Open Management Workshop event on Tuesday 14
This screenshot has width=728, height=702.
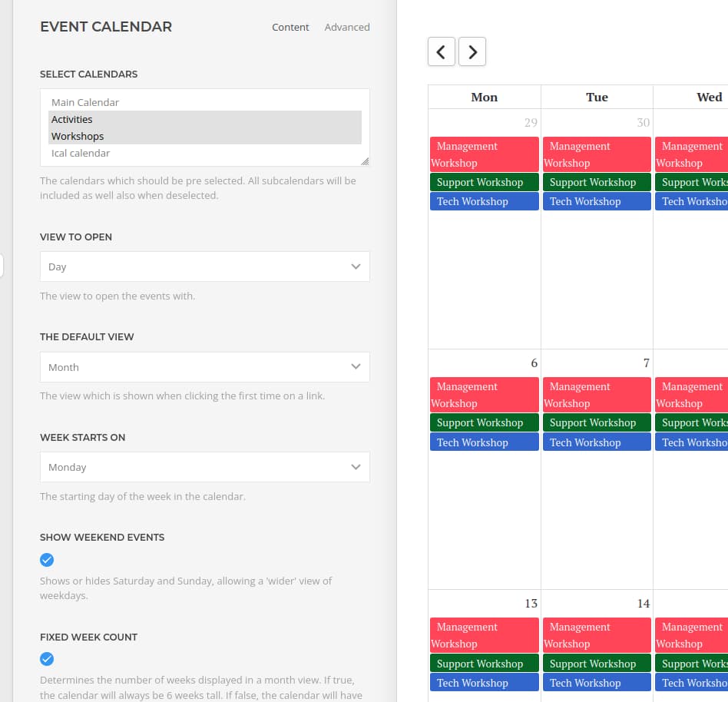click(x=597, y=635)
